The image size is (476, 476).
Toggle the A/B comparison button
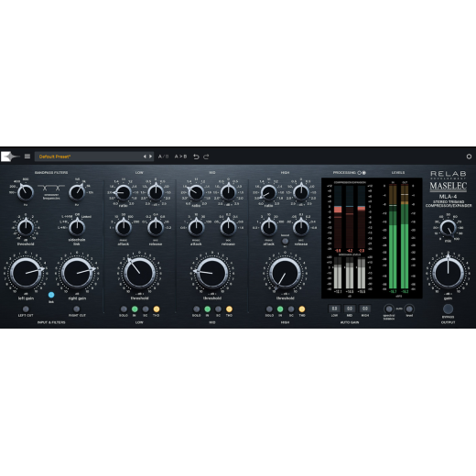point(163,157)
